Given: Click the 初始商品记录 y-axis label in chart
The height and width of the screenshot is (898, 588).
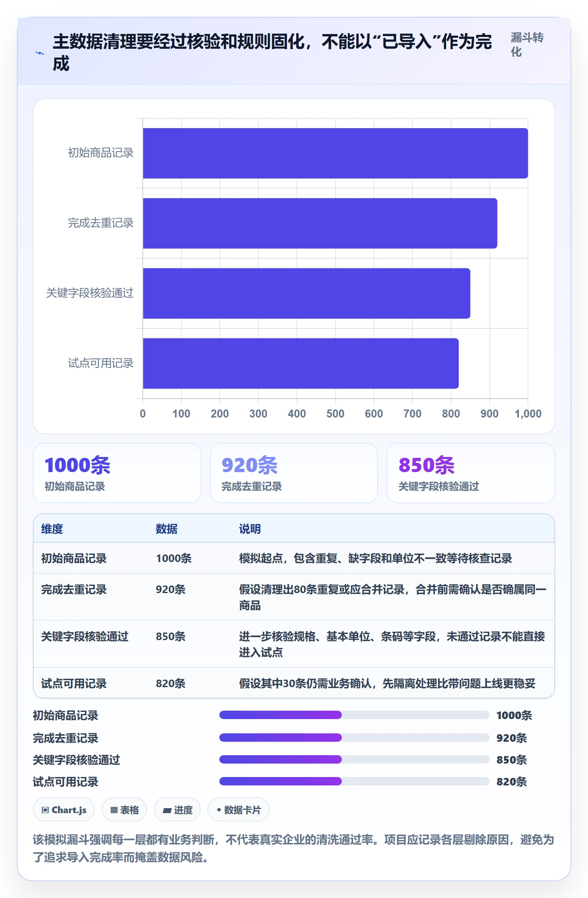Looking at the screenshot, I should (x=101, y=152).
